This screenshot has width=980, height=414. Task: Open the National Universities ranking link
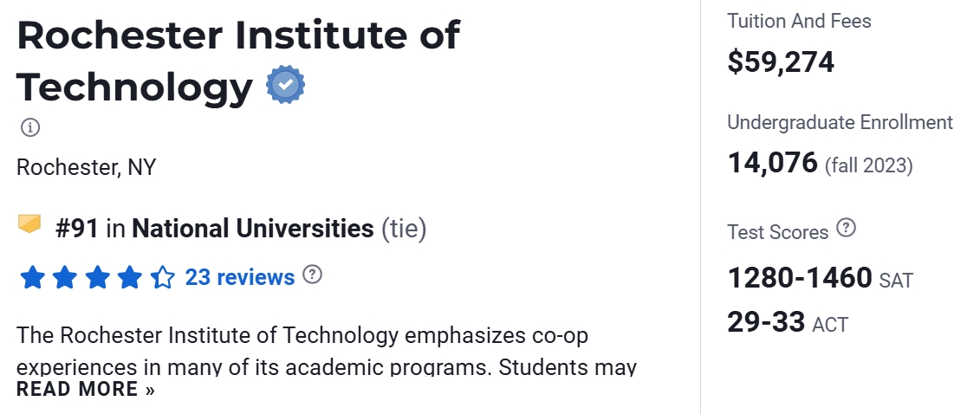click(252, 229)
